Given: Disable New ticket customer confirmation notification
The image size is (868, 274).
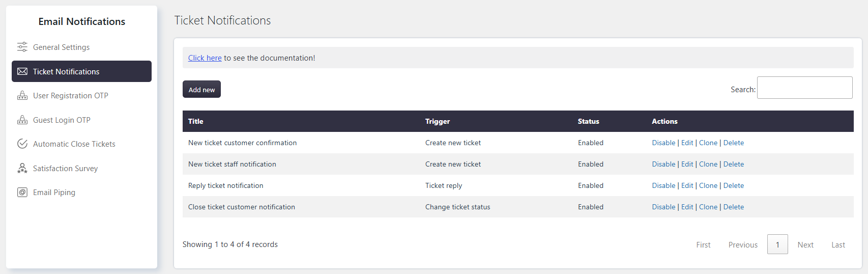Looking at the screenshot, I should pyautogui.click(x=663, y=143).
